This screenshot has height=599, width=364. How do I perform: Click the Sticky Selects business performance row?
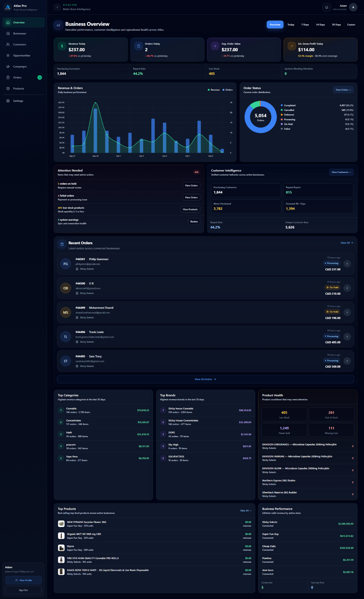coord(308,524)
